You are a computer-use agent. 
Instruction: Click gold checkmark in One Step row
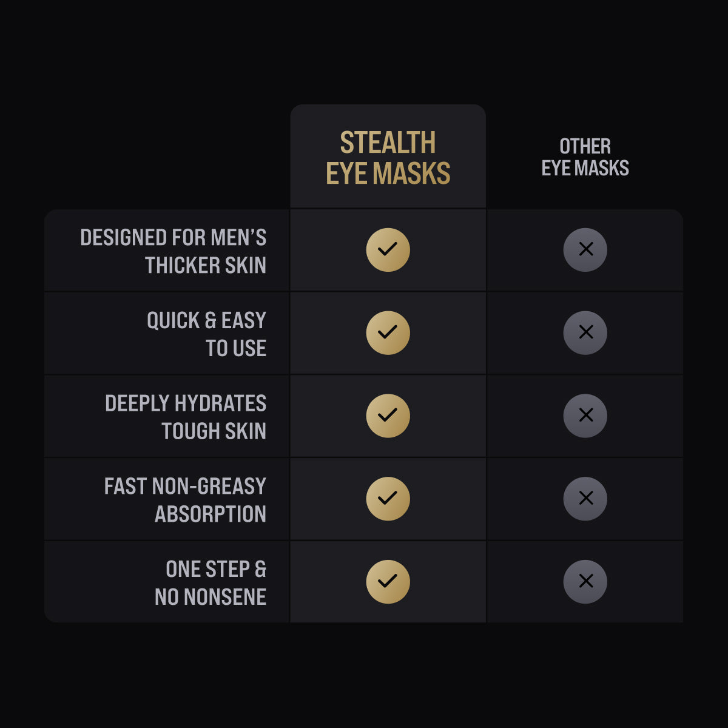[x=388, y=582]
